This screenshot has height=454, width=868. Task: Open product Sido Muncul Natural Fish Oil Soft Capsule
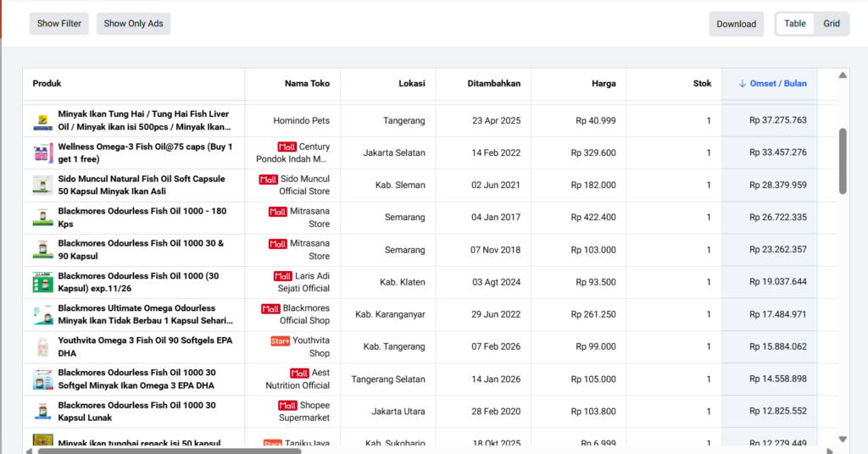point(142,185)
